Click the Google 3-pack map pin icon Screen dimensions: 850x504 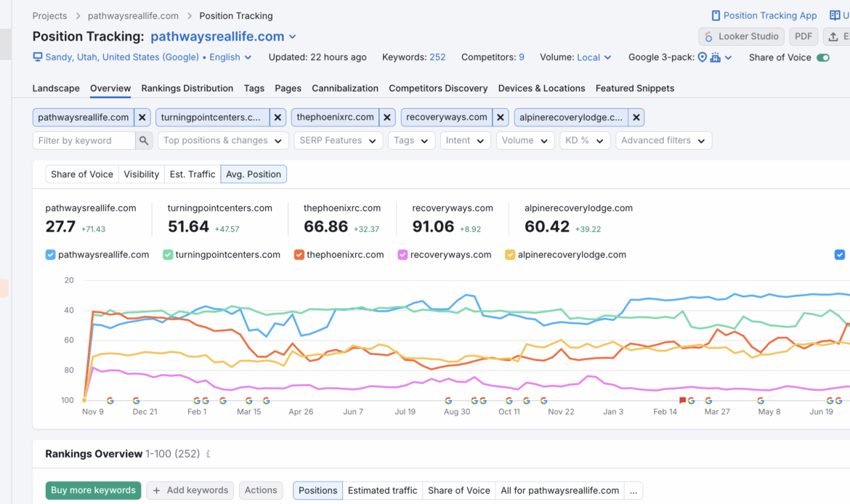click(703, 57)
